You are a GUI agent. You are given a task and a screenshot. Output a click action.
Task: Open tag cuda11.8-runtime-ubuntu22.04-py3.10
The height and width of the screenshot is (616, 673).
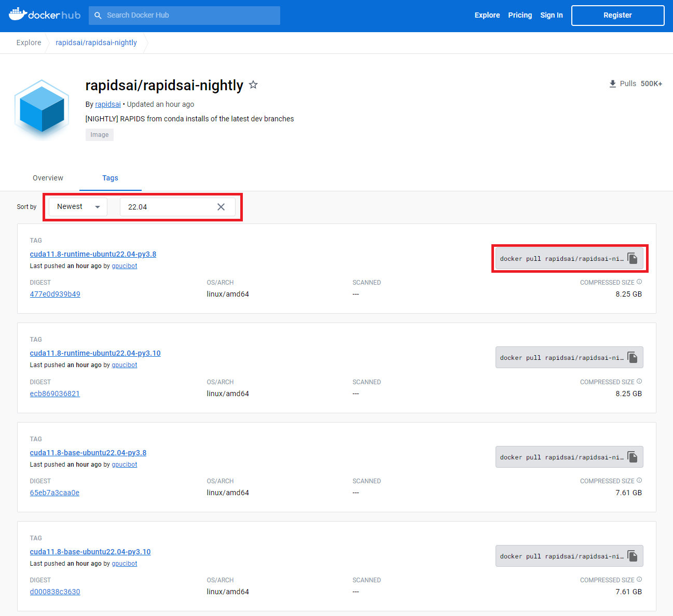(x=95, y=353)
